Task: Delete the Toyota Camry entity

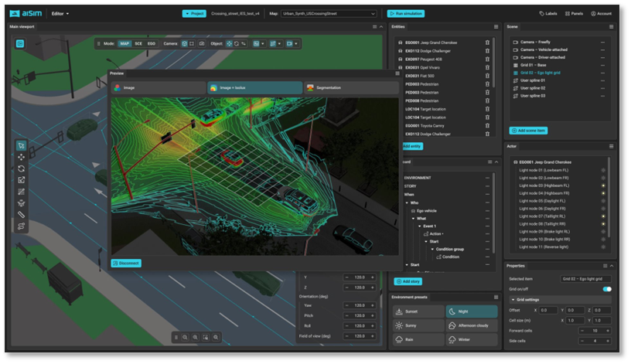Action: point(487,126)
